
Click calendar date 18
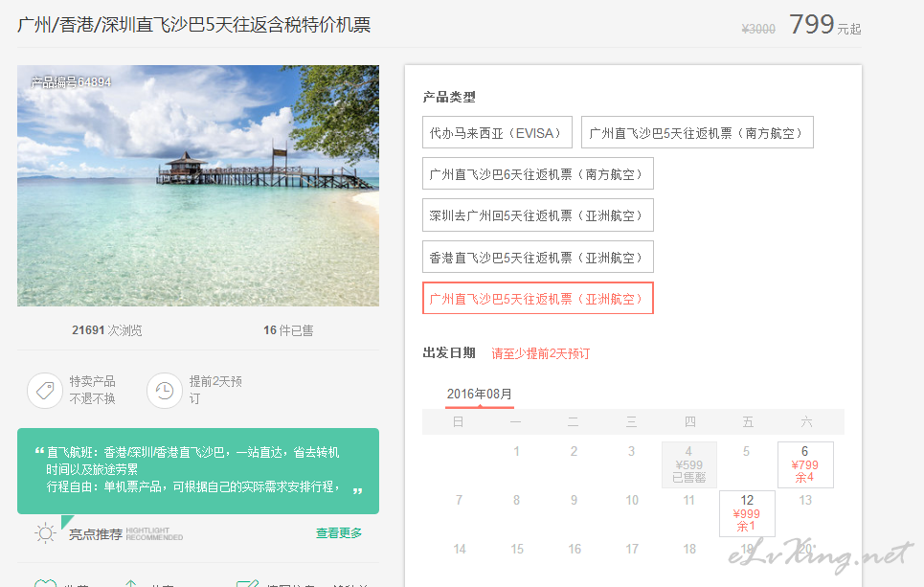(x=689, y=550)
